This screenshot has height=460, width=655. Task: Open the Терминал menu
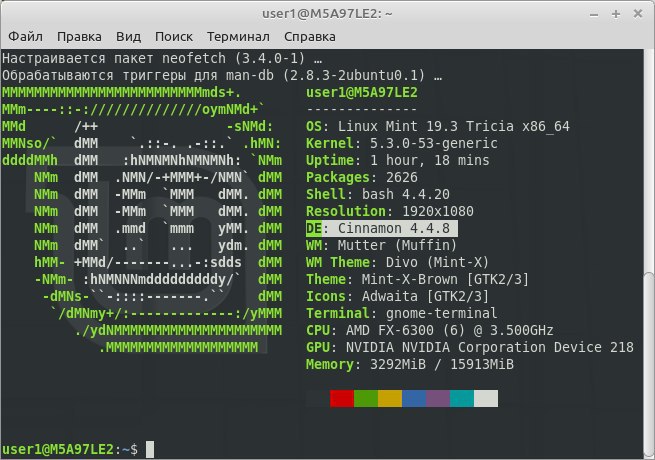(x=238, y=37)
